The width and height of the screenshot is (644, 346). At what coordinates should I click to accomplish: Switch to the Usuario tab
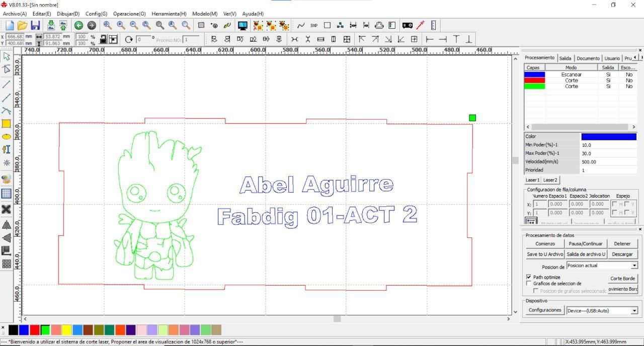[612, 58]
